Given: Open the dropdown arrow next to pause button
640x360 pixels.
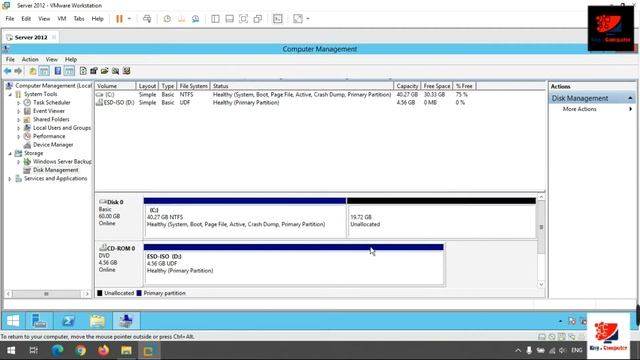Looking at the screenshot, I should pos(129,19).
